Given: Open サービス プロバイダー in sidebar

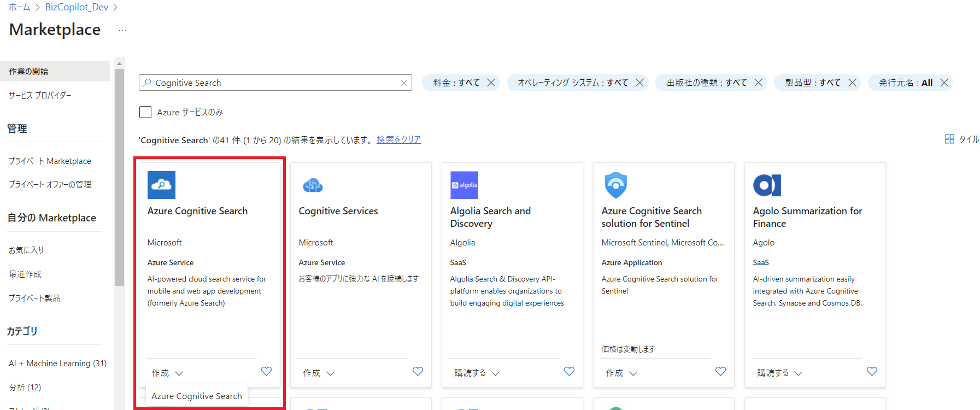Looking at the screenshot, I should click(40, 95).
